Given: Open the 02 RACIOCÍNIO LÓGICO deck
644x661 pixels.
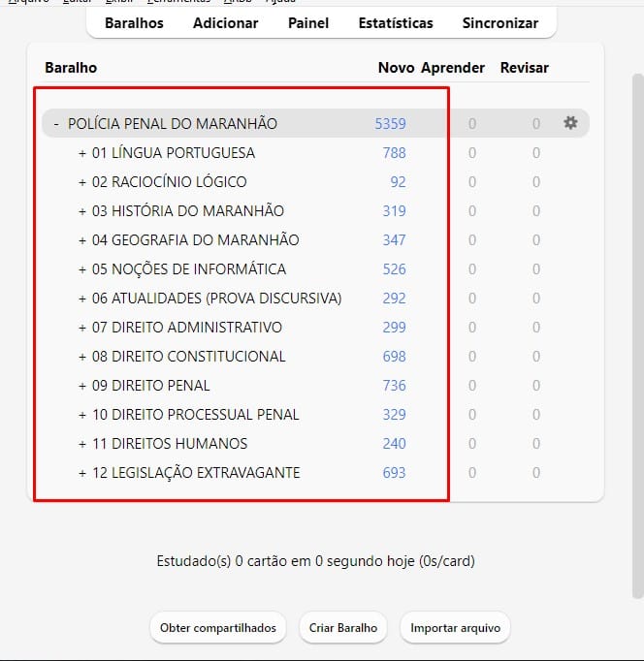Looking at the screenshot, I should point(169,182).
